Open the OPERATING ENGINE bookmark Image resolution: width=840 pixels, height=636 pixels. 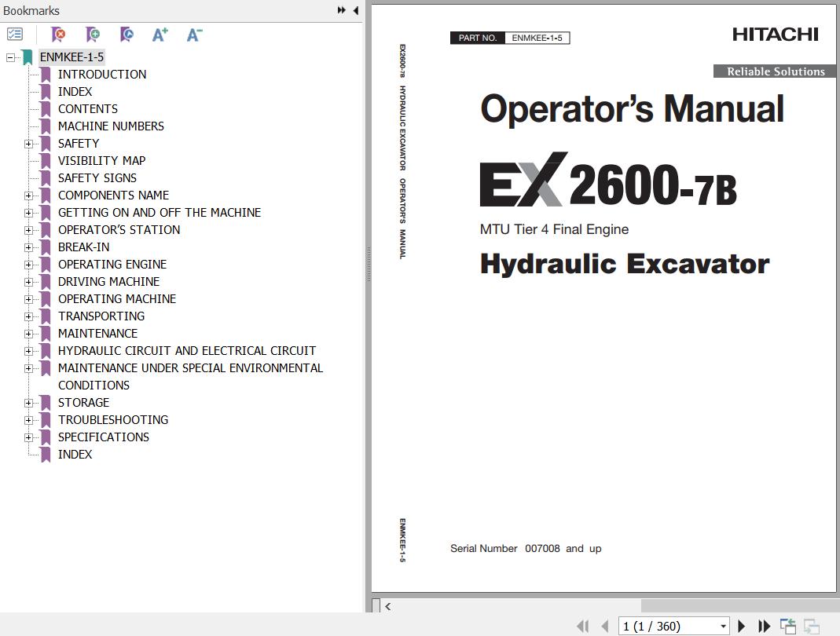(x=112, y=265)
